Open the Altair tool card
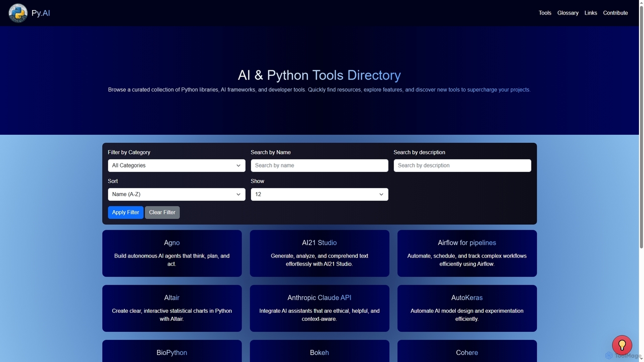 click(172, 308)
